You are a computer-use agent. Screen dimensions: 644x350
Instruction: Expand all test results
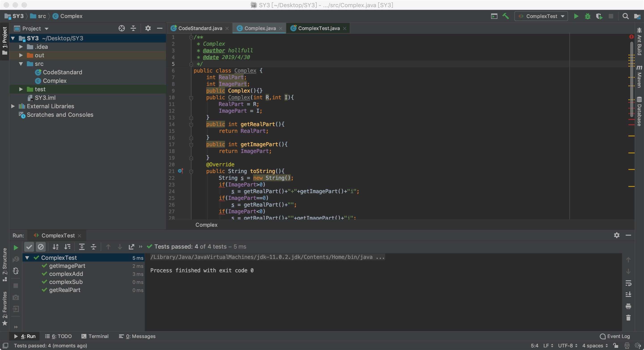82,247
